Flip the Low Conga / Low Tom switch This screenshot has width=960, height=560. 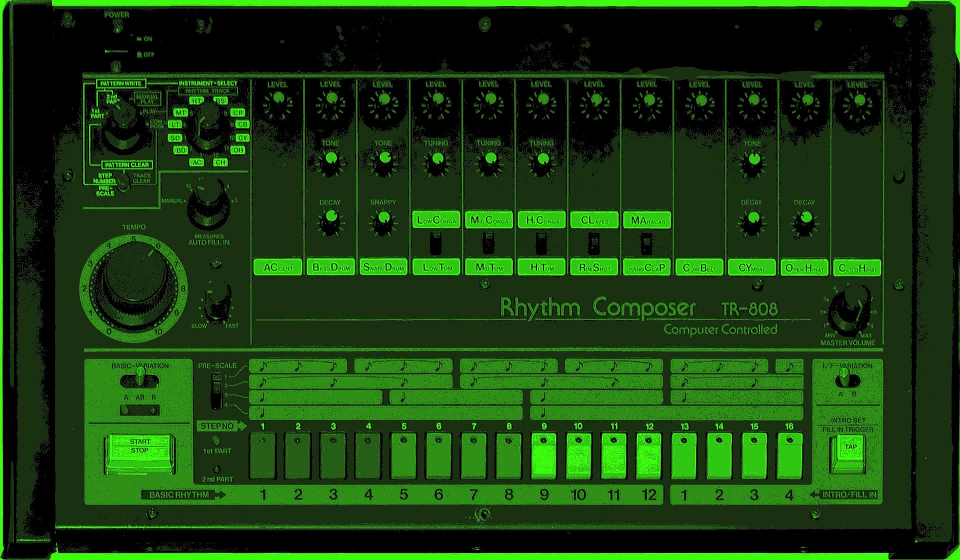436,244
